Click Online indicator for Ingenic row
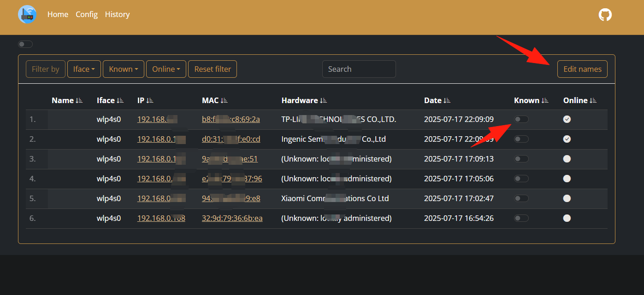644x295 pixels. pos(567,139)
